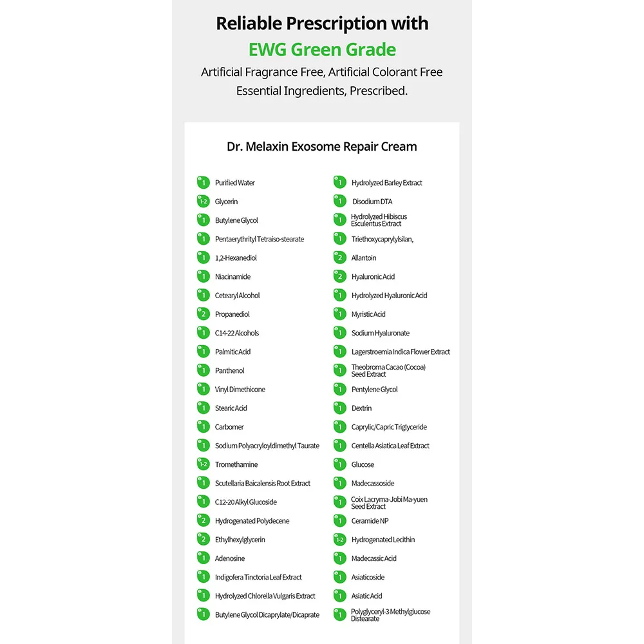The height and width of the screenshot is (644, 644).
Task: Click the Hydrolyzed Barley Extract label
Action: (x=386, y=183)
